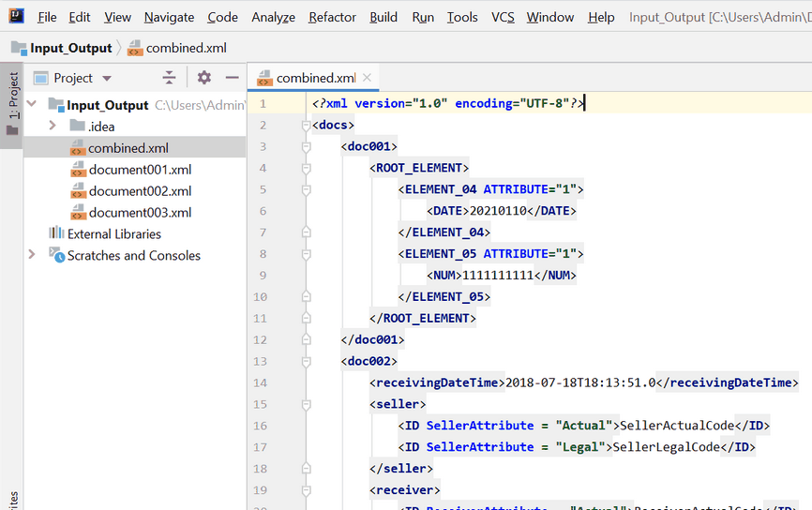Click the IntelliJ IDEA logo icon

point(17,17)
